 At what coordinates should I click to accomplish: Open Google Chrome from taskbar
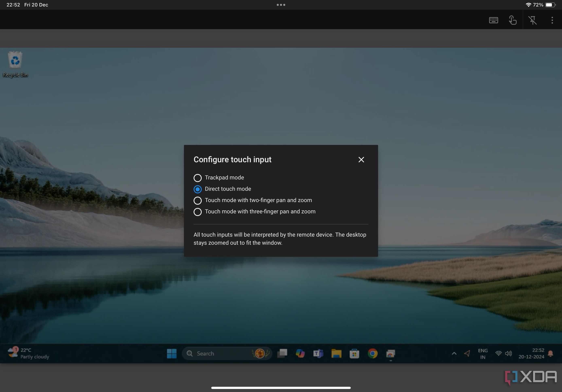[x=372, y=353]
